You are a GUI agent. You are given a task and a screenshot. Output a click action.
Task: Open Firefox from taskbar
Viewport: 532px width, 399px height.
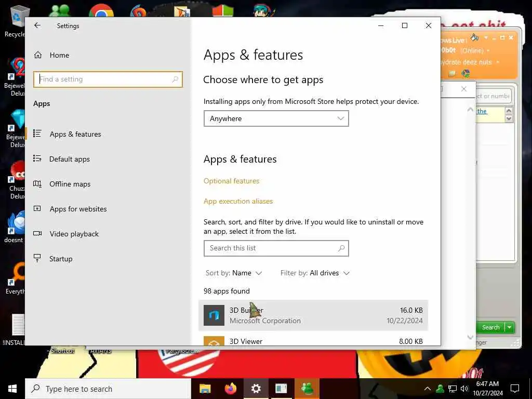230,389
